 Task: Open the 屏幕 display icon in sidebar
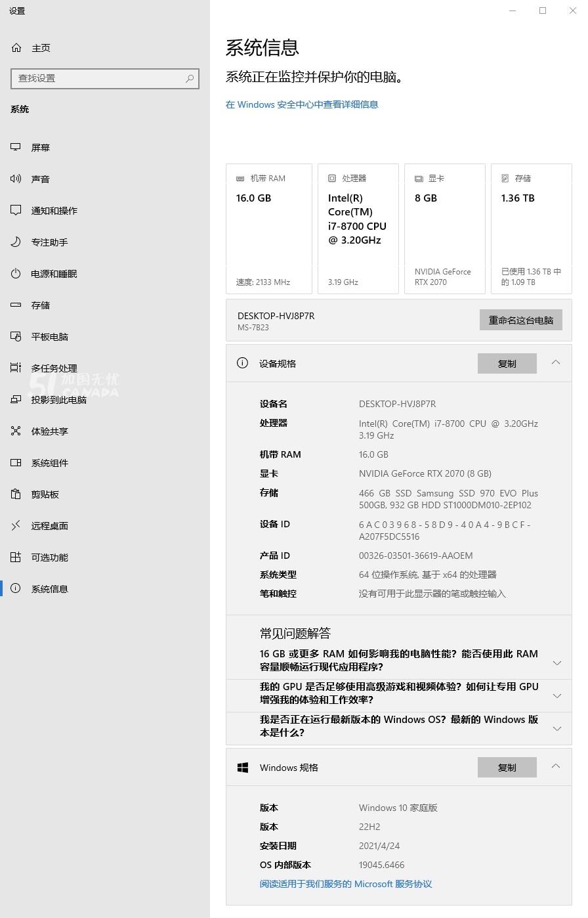pos(16,147)
